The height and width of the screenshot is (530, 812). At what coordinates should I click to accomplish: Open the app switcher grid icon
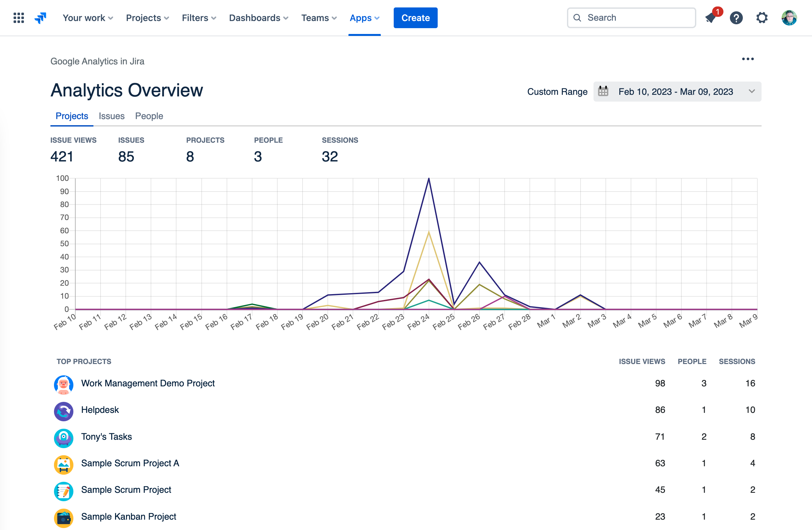pyautogui.click(x=18, y=18)
